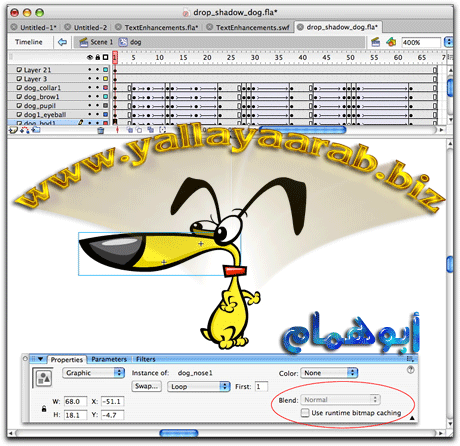Viewport: 460px width, 446px height.
Task: Open the Edit Scene clapperboard button
Action: point(375,42)
